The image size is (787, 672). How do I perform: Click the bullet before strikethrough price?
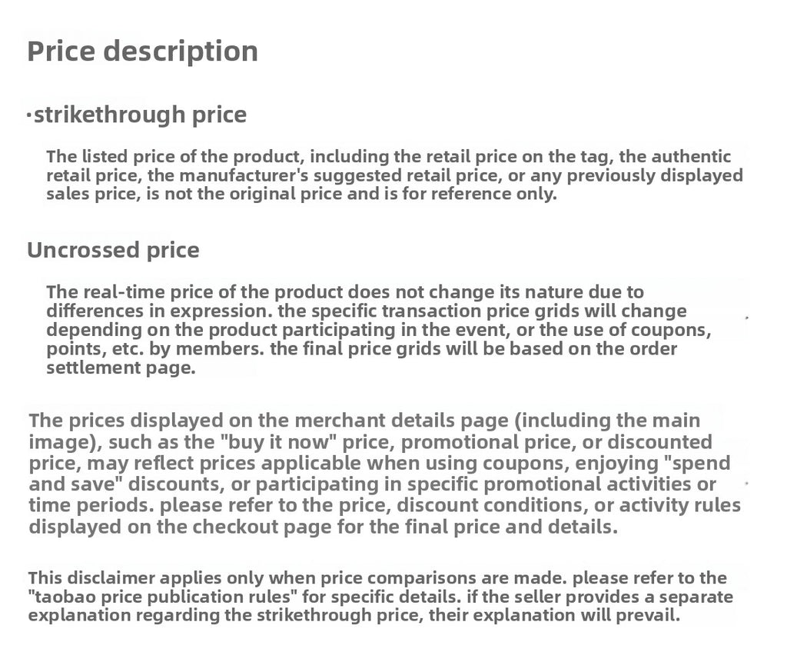29,115
